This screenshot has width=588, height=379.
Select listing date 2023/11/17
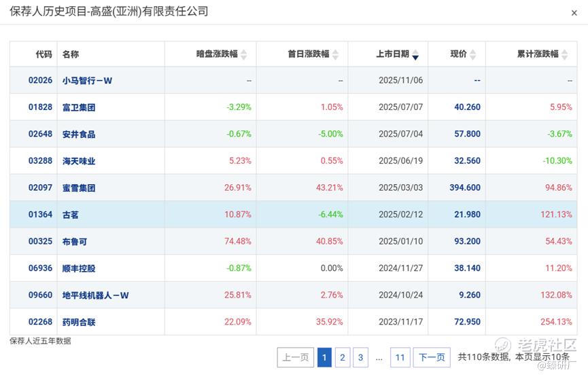400,322
